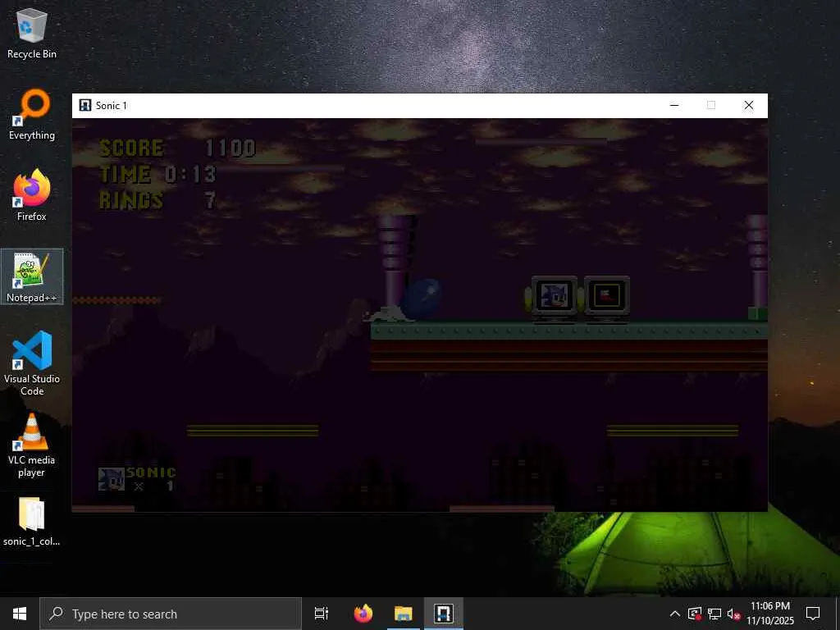Open the Windows Start menu
840x630 pixels.
tap(20, 614)
